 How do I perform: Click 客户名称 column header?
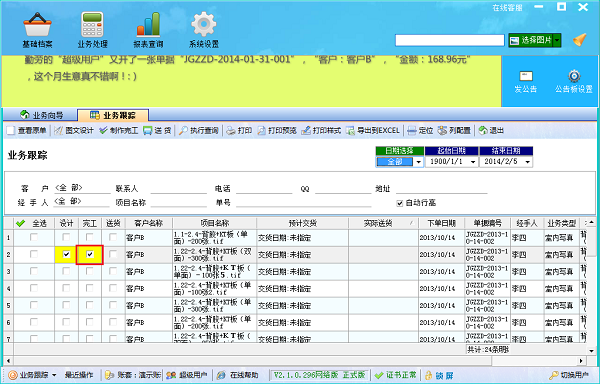[149, 223]
